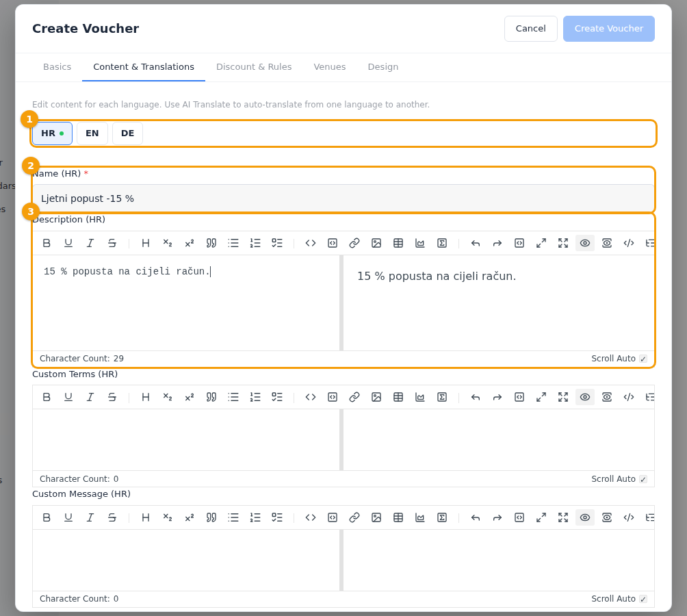
Task: Undo the last edit in the Description editor
Action: tap(476, 243)
